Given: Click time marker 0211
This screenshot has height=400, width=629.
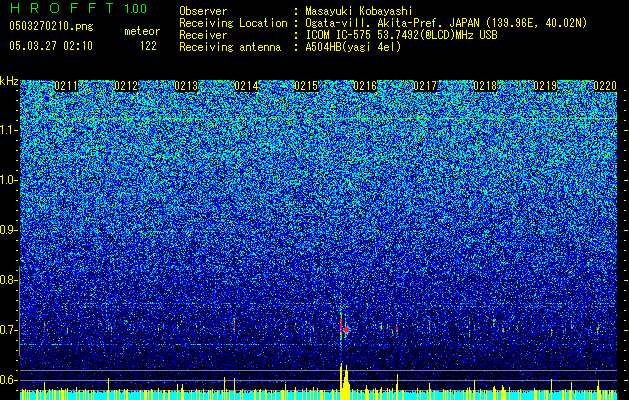Looking at the screenshot, I should [x=66, y=86].
